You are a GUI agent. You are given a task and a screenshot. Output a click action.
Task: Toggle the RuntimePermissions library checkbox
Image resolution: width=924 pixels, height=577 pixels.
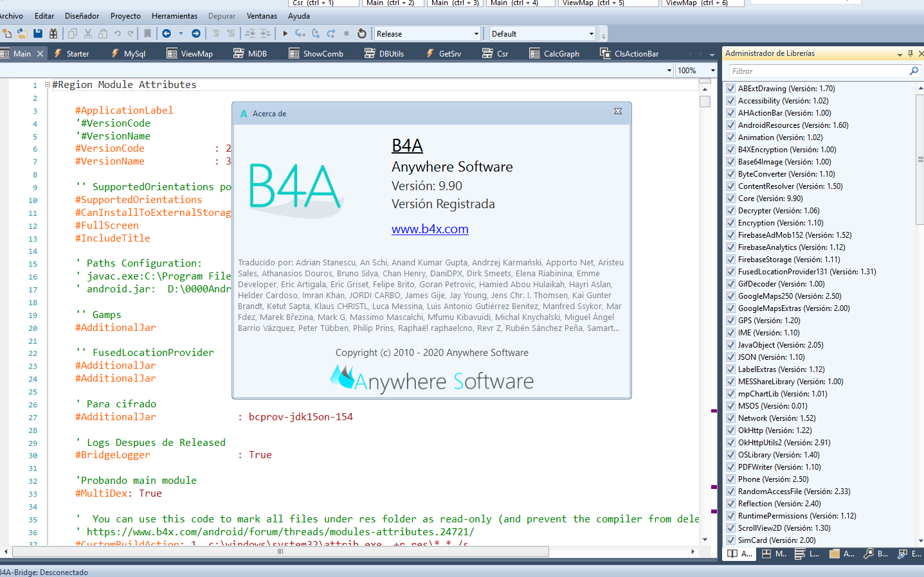(731, 516)
